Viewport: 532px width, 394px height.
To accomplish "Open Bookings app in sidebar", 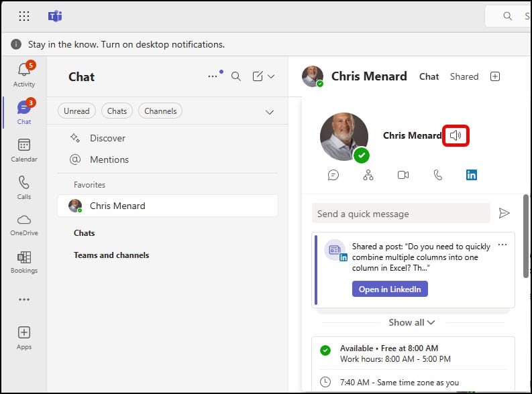I will 24,262.
